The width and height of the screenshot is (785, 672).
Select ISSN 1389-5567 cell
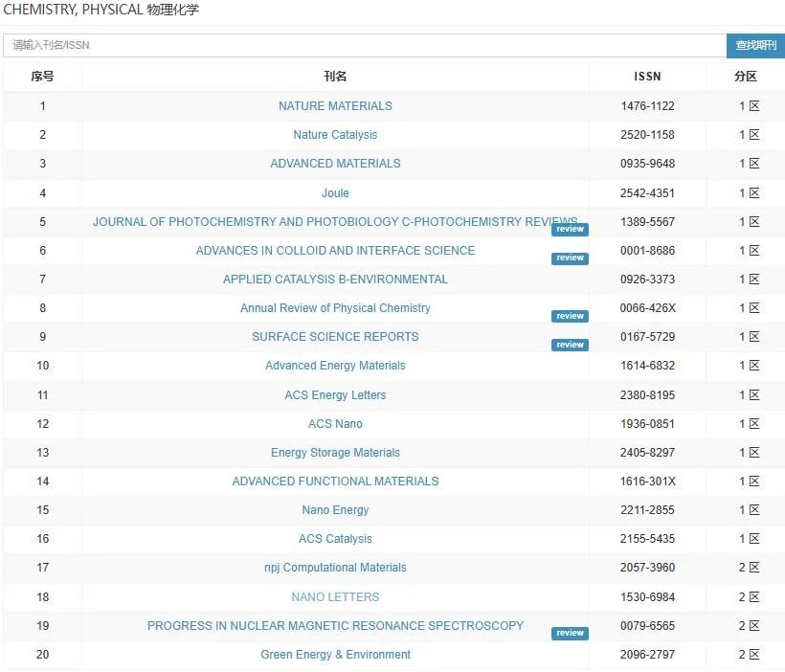[x=647, y=221]
